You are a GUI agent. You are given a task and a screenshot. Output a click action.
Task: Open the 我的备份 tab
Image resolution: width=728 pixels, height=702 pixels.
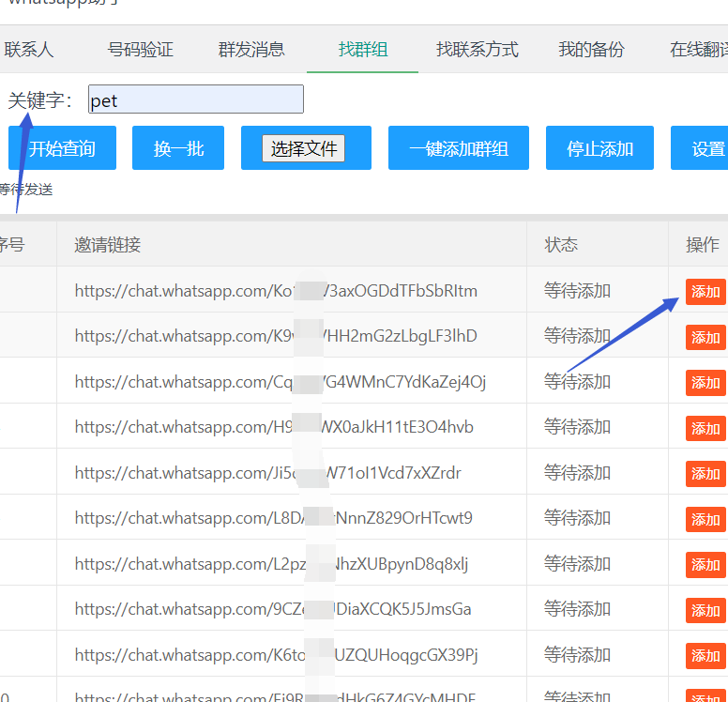pos(591,49)
